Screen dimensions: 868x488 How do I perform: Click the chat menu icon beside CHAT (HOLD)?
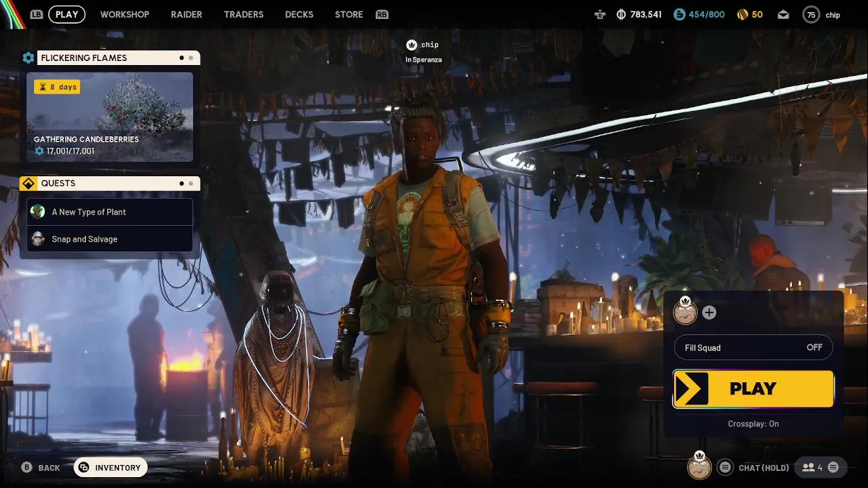pos(726,467)
